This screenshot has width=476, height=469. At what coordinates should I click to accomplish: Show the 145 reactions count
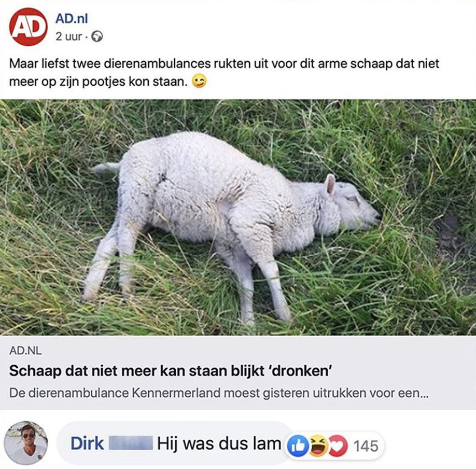point(366,446)
